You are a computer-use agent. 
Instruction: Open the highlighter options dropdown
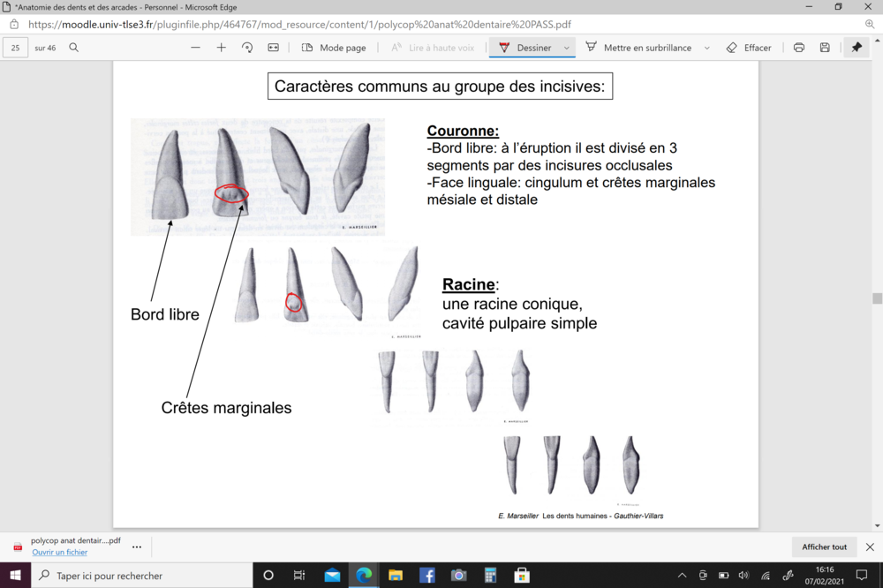(x=706, y=48)
